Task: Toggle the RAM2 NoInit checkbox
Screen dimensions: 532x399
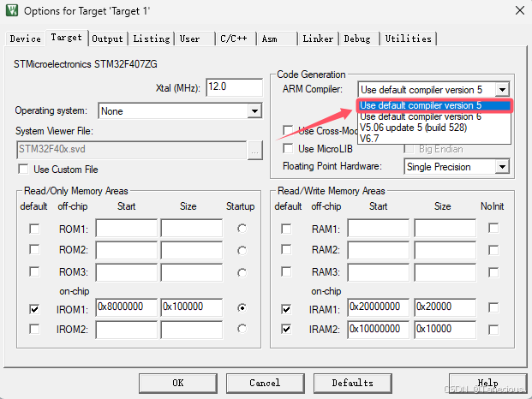Action: 493,250
